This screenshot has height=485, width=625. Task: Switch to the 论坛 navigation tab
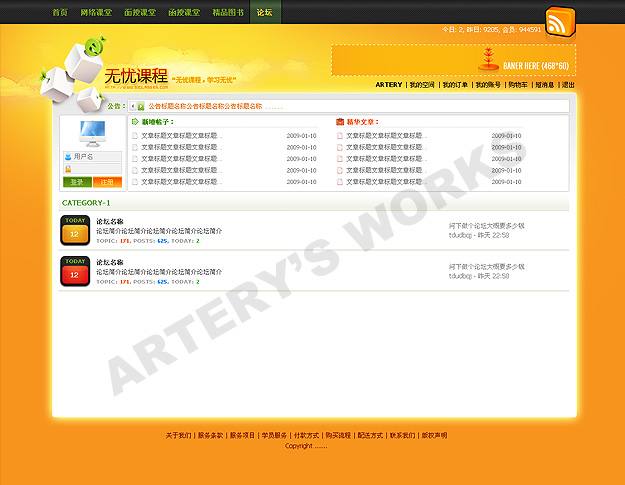[x=264, y=13]
